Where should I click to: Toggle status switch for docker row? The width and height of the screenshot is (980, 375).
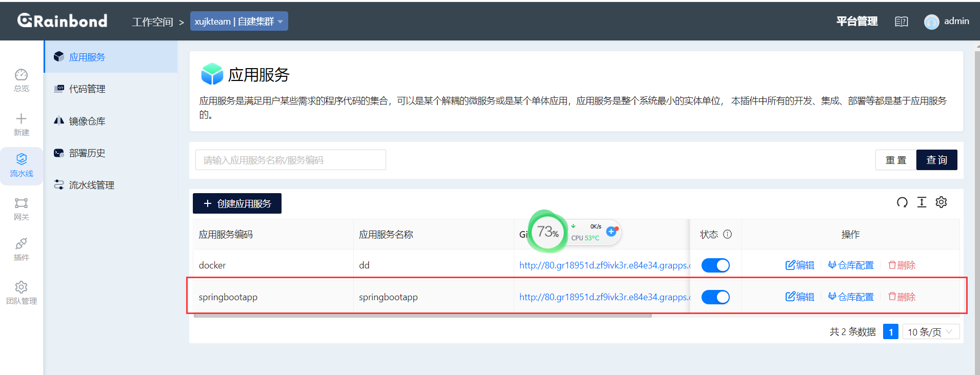[715, 265]
